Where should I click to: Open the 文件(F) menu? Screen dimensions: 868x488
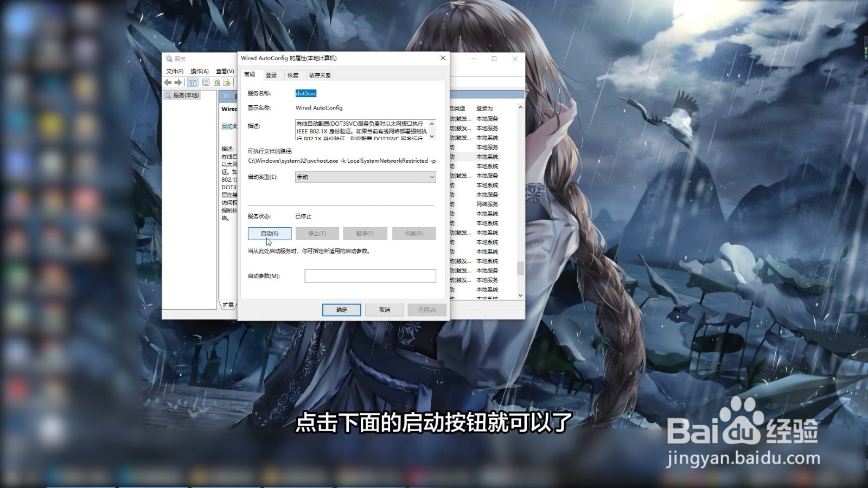pyautogui.click(x=175, y=71)
